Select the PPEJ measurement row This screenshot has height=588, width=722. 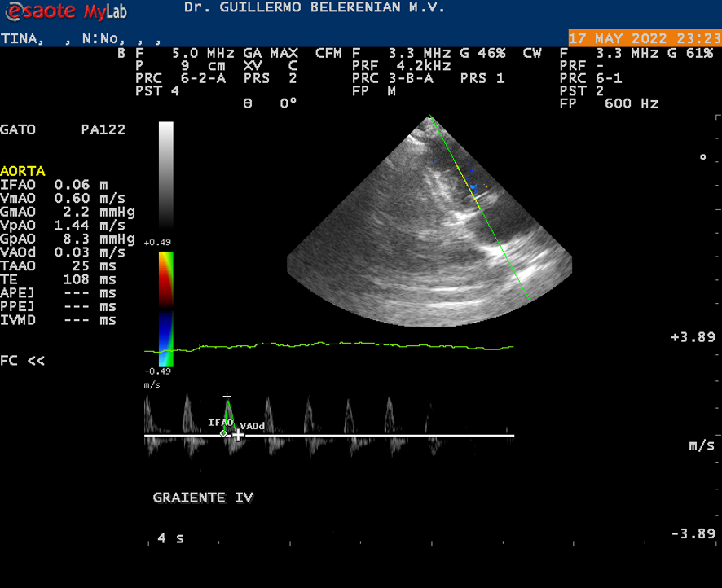58,307
